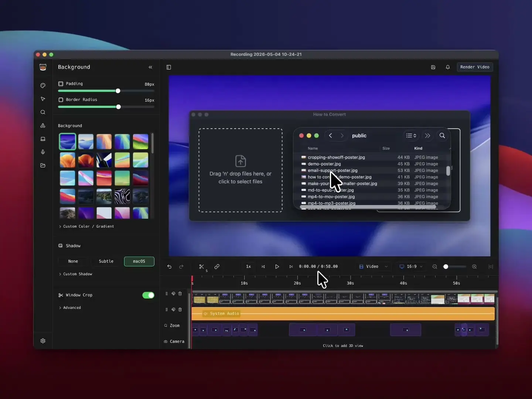Click the Padding slider handle
Screen dimensions: 532x399
[x=118, y=91]
